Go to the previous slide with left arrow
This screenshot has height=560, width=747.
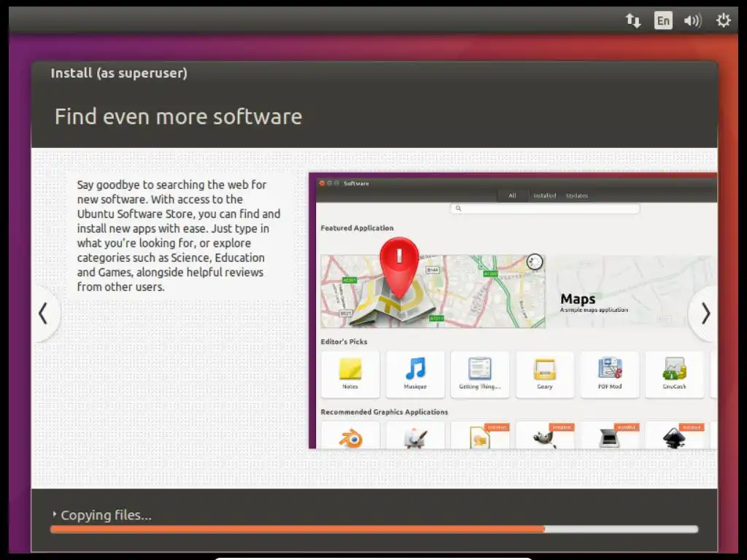coord(44,314)
